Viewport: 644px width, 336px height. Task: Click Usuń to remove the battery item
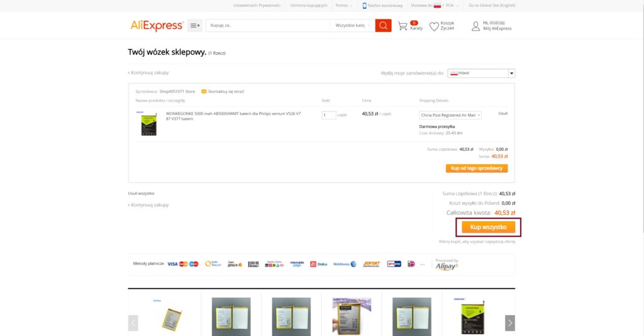click(502, 114)
